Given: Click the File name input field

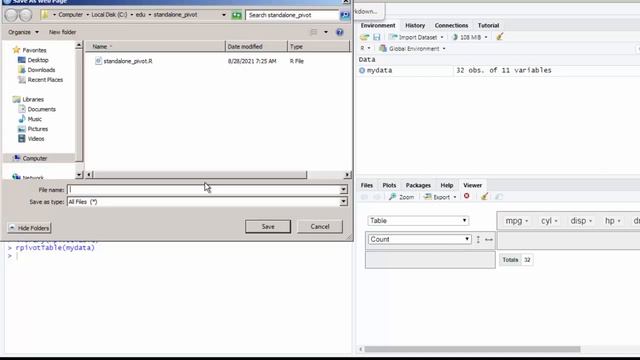Looking at the screenshot, I should 203,189.
